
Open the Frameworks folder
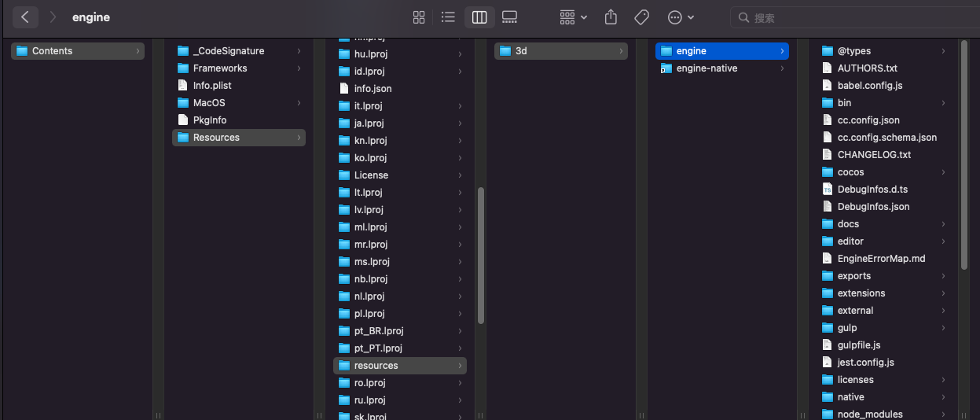(x=239, y=68)
